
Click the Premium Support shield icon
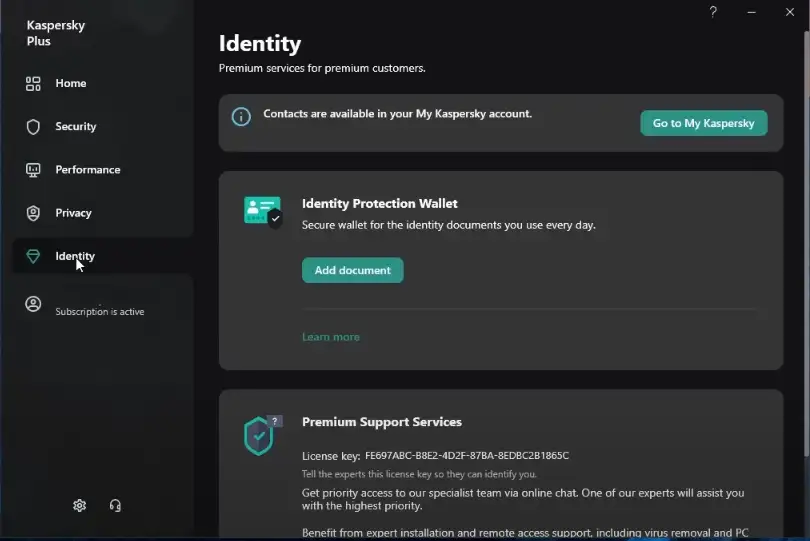tap(260, 436)
